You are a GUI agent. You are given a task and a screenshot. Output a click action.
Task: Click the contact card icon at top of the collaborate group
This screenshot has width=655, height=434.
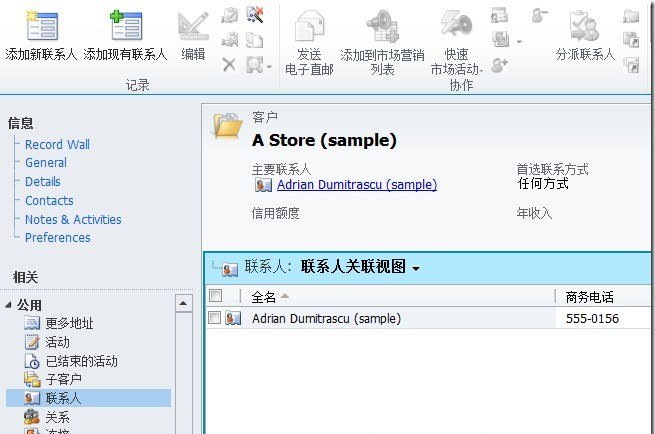coord(500,15)
